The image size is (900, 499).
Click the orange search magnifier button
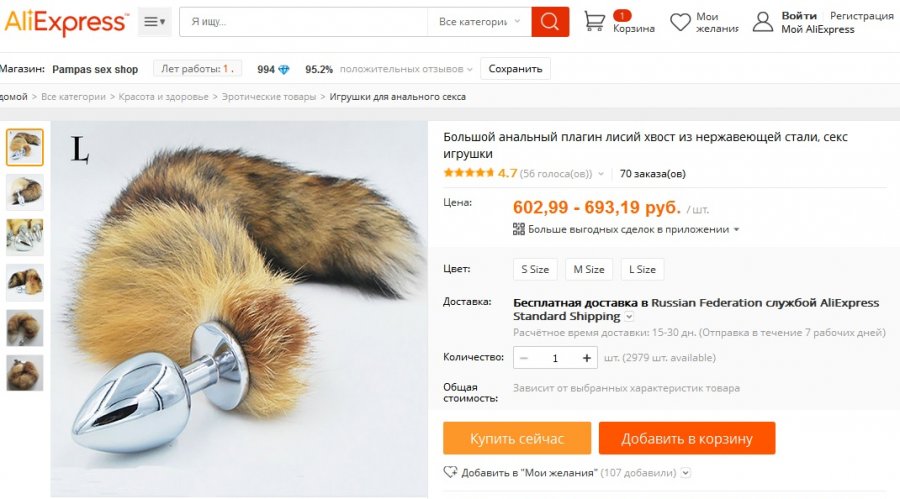coord(550,21)
